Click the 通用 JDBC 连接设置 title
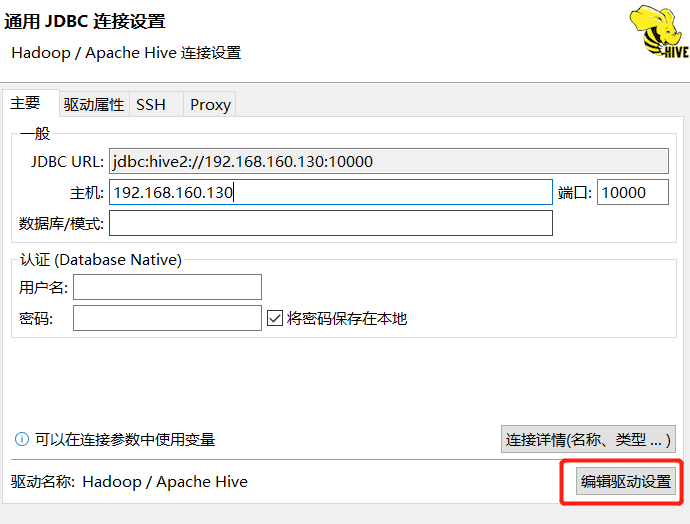 [85, 21]
